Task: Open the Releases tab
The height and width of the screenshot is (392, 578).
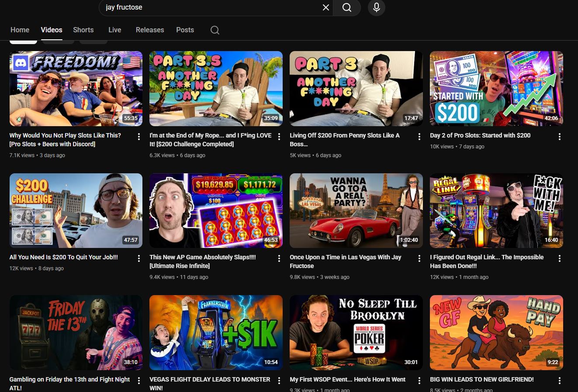Action: [x=150, y=30]
